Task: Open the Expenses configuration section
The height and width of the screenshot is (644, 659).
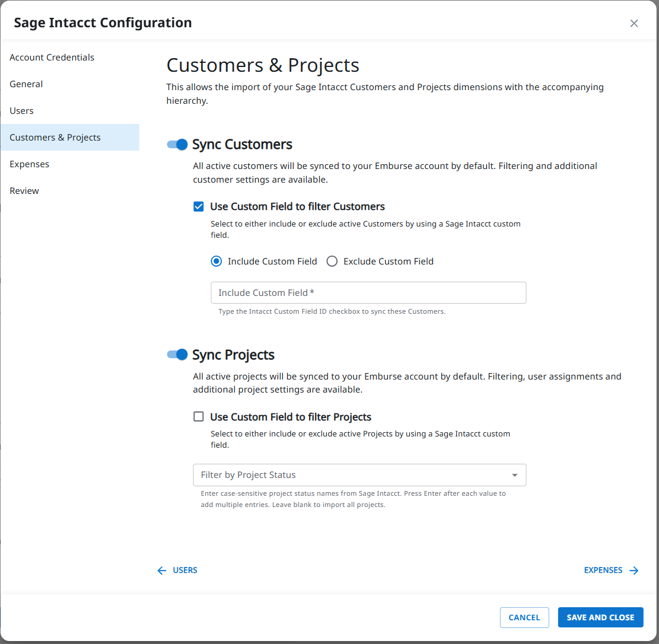Action: (x=29, y=164)
